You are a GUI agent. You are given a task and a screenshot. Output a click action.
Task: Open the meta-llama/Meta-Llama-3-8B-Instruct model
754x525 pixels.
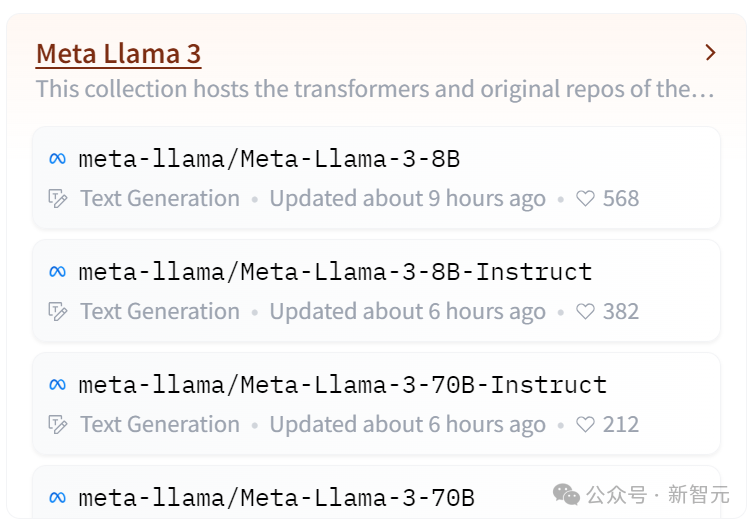point(335,272)
